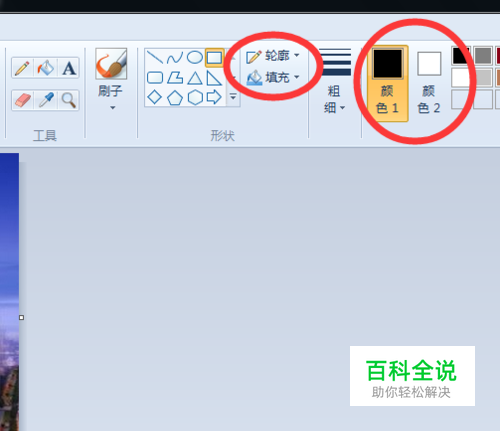Choose the Triangle shape

[195, 79]
